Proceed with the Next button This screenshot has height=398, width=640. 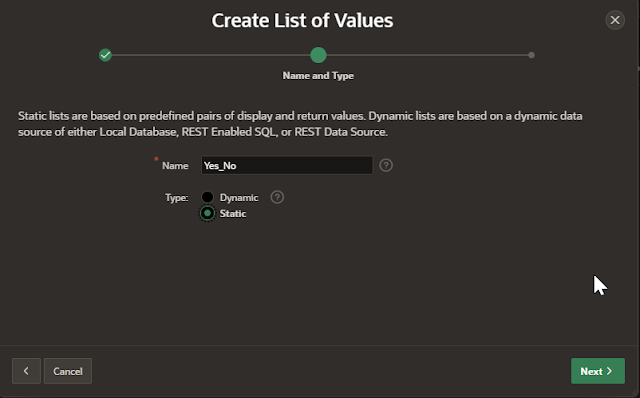(598, 371)
